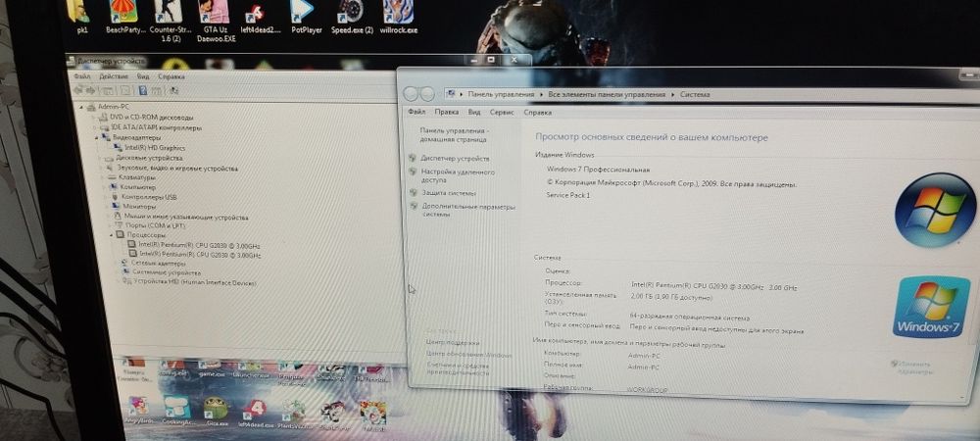Open Действие menu in Device Manager
The width and height of the screenshot is (980, 441).
(x=114, y=76)
